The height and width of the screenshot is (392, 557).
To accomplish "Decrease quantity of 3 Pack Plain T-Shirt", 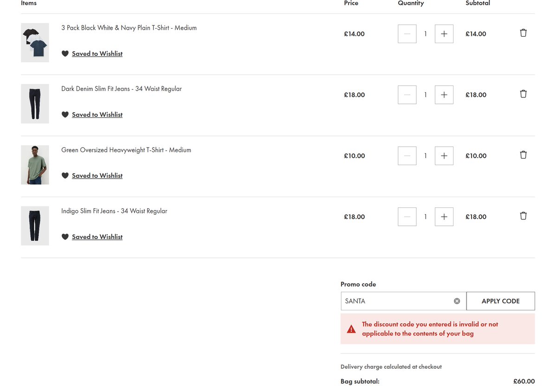I will coord(407,34).
